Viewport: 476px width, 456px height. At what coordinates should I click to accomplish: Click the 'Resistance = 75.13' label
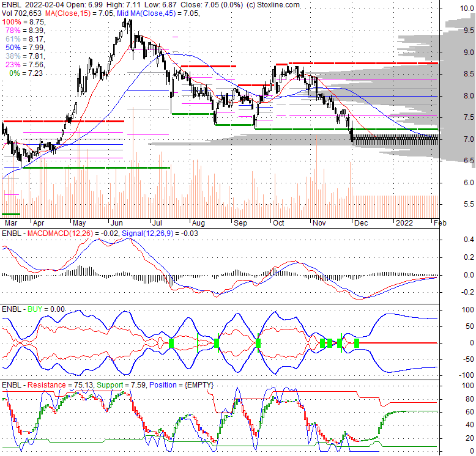click(x=61, y=385)
